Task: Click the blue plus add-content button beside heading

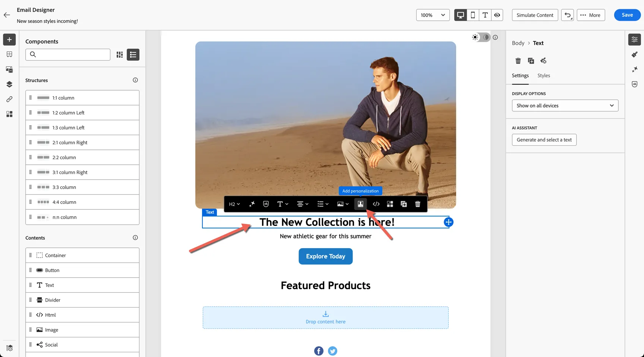Action: 449,222
